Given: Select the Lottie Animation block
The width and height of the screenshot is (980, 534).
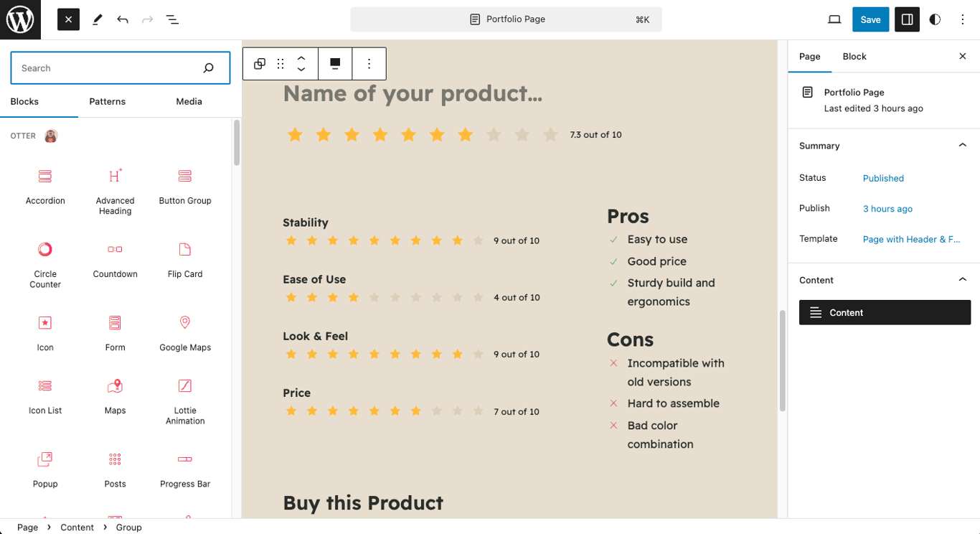Looking at the screenshot, I should coord(184,400).
